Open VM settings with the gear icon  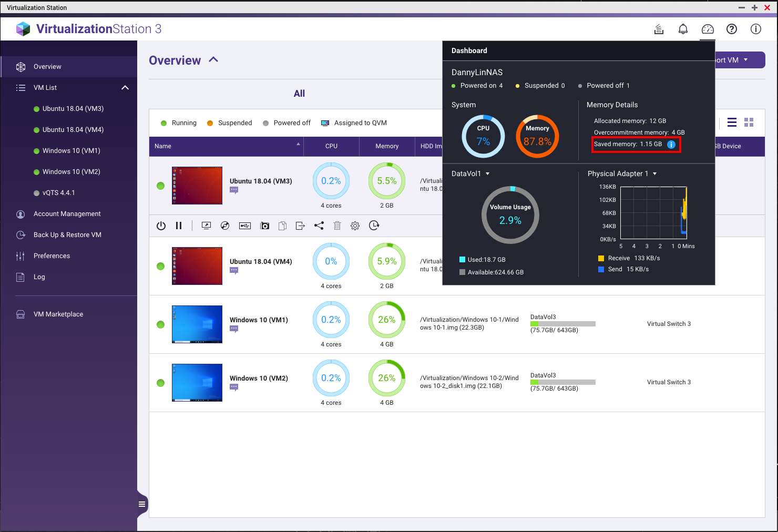(355, 226)
